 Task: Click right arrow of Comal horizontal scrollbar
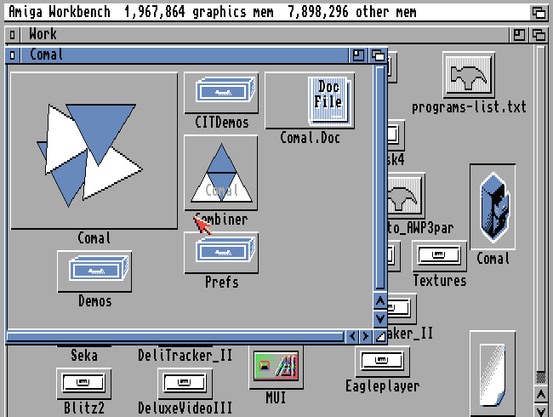click(366, 336)
